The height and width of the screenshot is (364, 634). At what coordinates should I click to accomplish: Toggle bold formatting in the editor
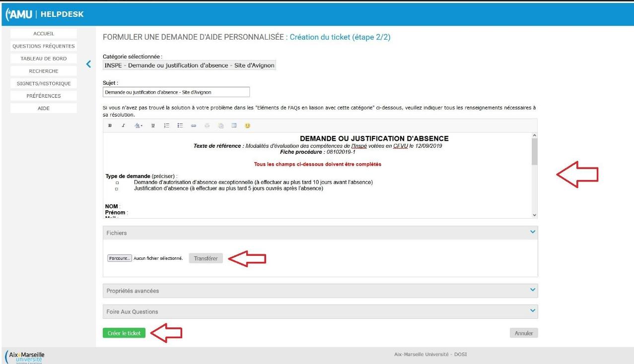110,126
